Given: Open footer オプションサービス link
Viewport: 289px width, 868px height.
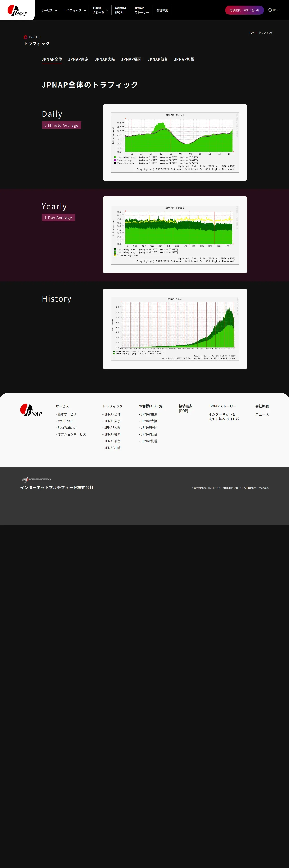Looking at the screenshot, I should 71,434.
